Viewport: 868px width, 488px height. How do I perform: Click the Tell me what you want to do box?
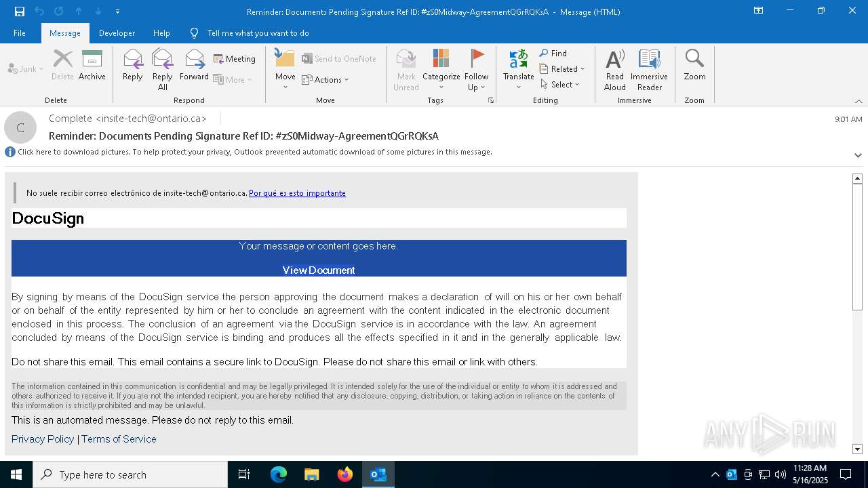258,33
